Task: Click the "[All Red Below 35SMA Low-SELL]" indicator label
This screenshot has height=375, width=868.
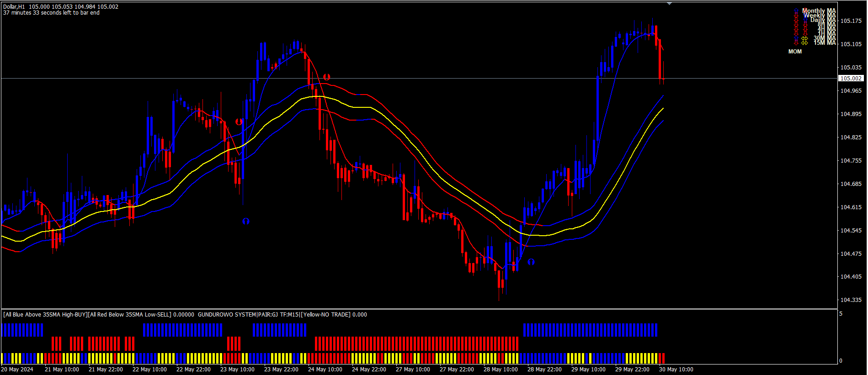Action: [130, 315]
